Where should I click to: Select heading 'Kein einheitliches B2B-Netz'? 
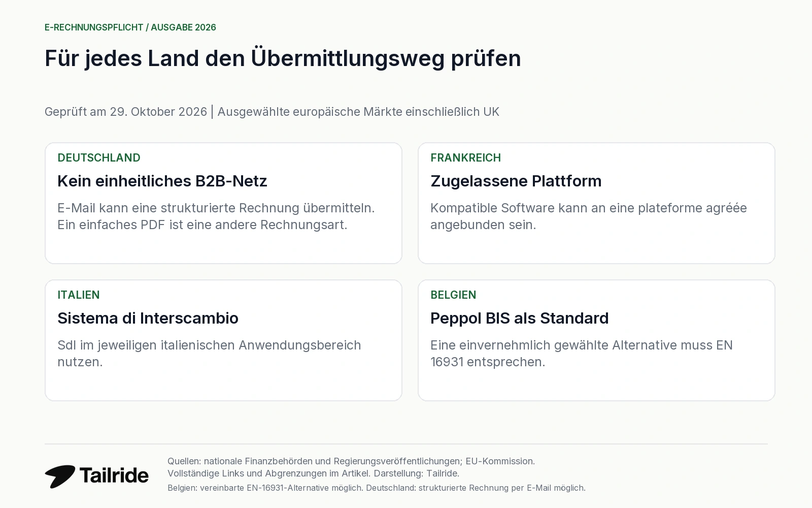(162, 181)
